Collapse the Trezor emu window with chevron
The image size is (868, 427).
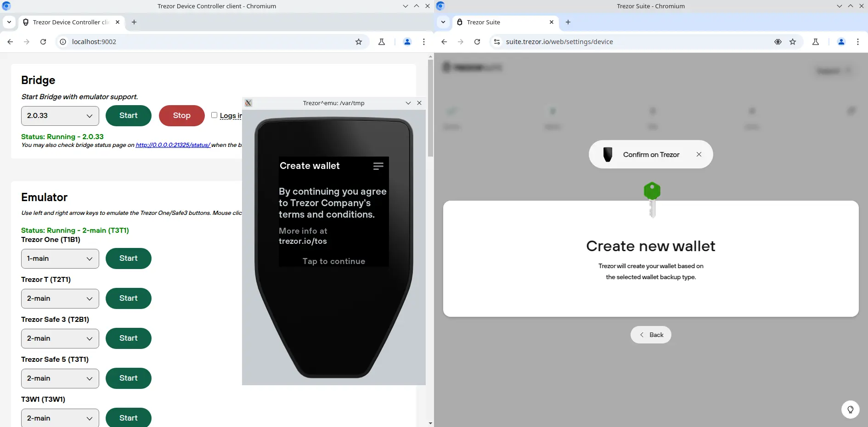point(408,103)
